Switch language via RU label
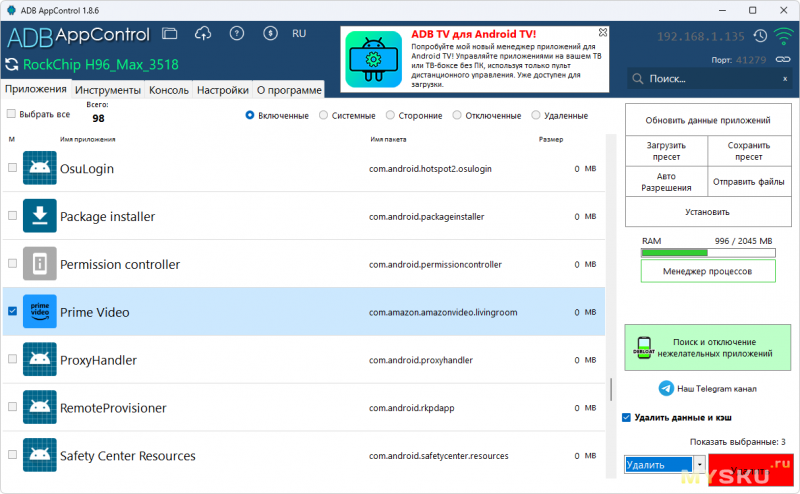The width and height of the screenshot is (800, 494). click(299, 34)
